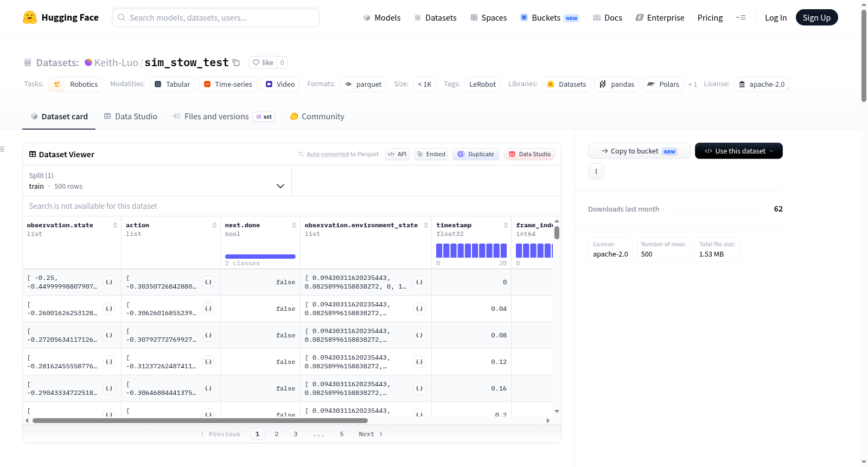Open the train split dropdown
The width and height of the screenshot is (868, 467).
(157, 181)
